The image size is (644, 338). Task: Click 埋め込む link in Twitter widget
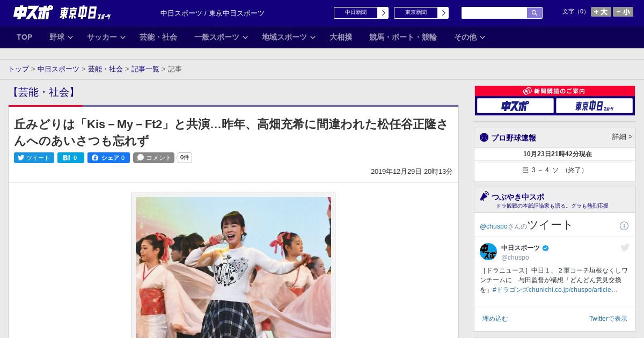495,319
